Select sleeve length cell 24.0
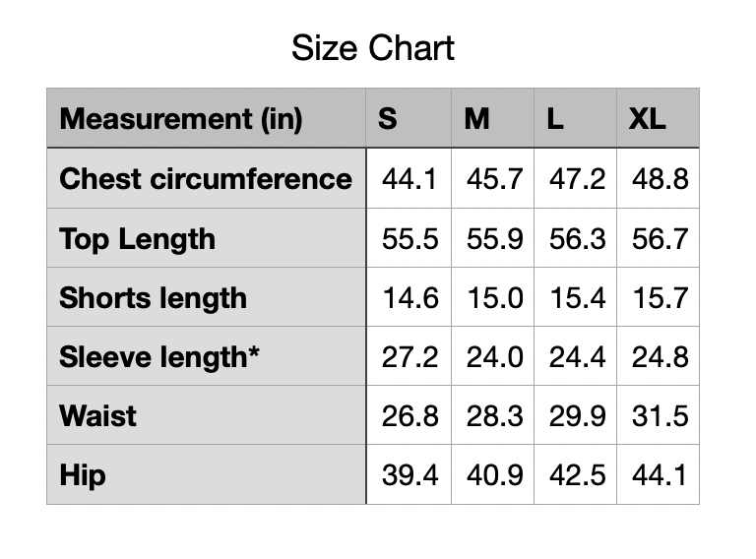756x559 pixels. point(492,356)
